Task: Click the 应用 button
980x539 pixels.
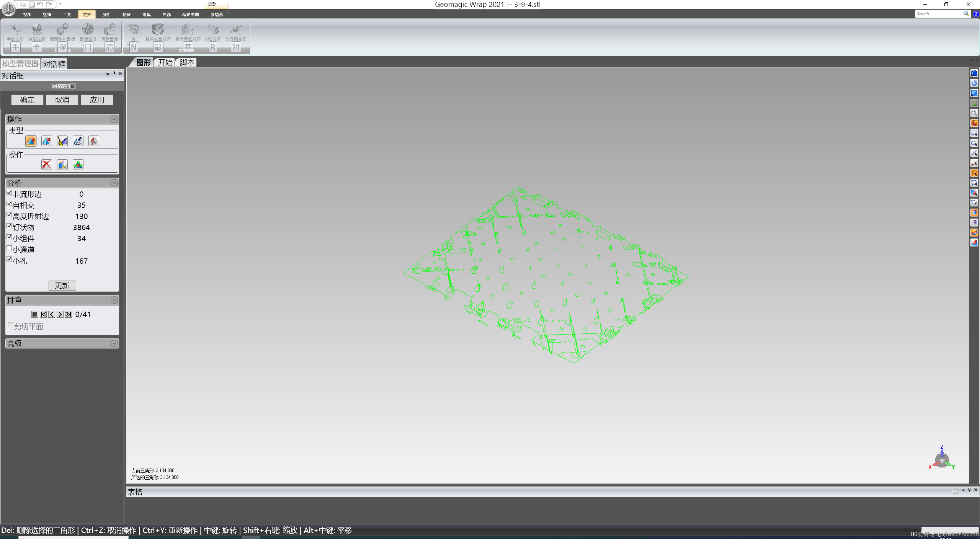Action: [97, 100]
